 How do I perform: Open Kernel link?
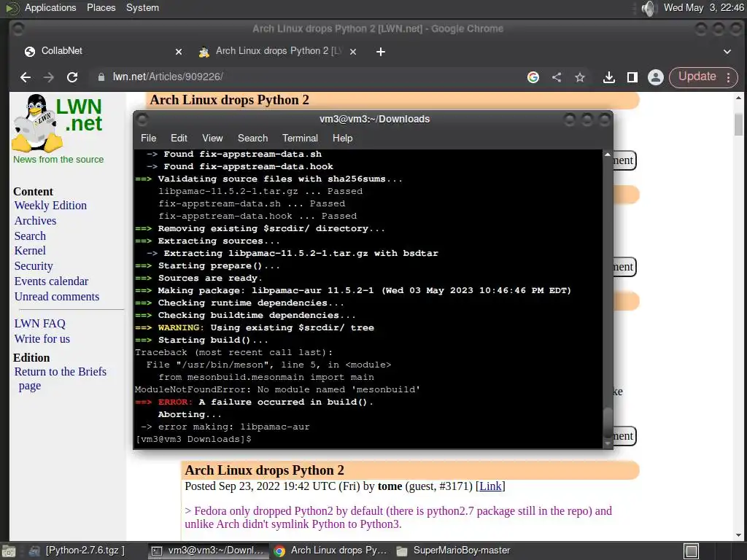(30, 251)
